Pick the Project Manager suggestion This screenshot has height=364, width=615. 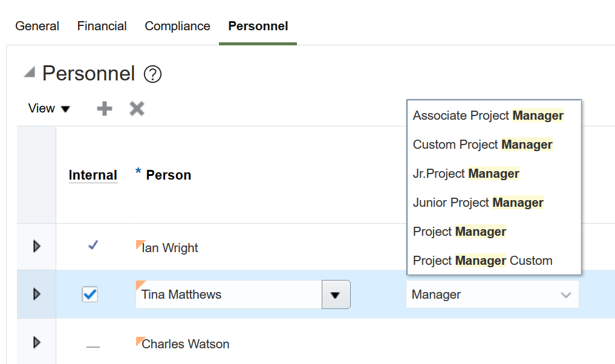[460, 232]
